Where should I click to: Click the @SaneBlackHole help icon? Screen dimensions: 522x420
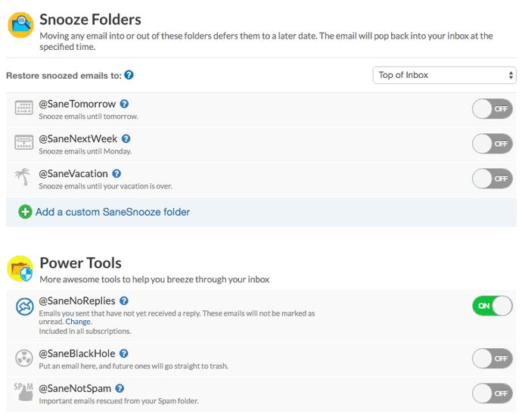coord(124,353)
